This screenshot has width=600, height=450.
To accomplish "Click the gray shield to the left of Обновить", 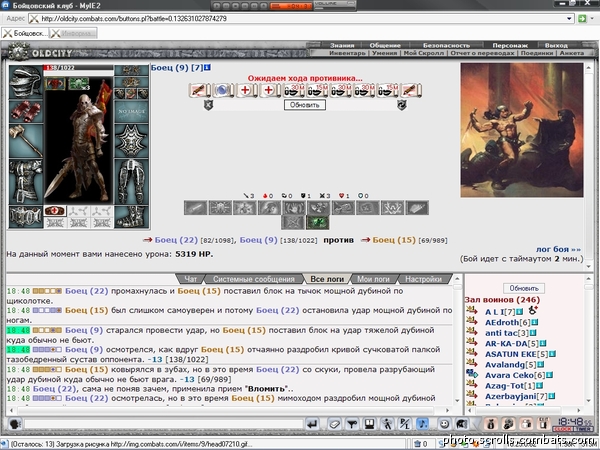I will 208,105.
